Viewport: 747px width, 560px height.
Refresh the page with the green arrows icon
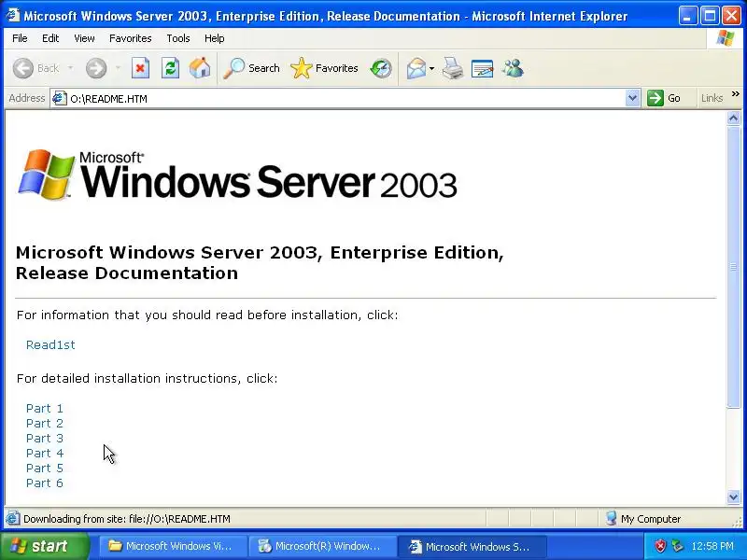click(x=170, y=68)
